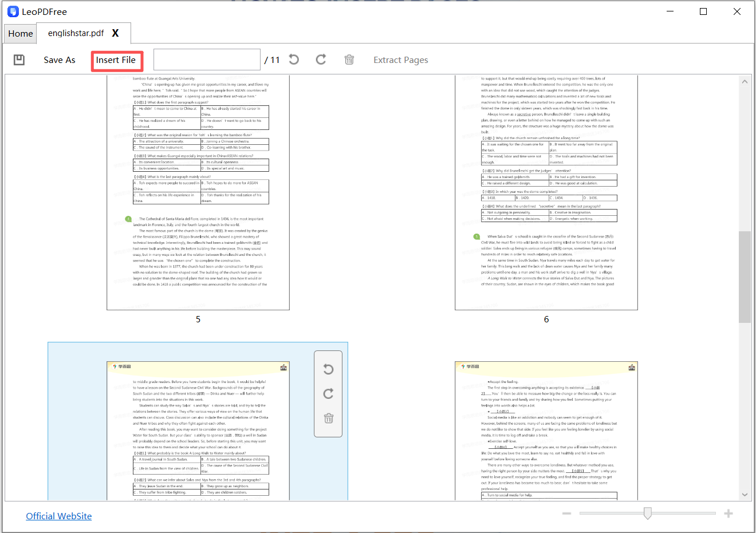
Task: Rotate the selected page counterclockwise in floating panel
Action: coord(328,369)
